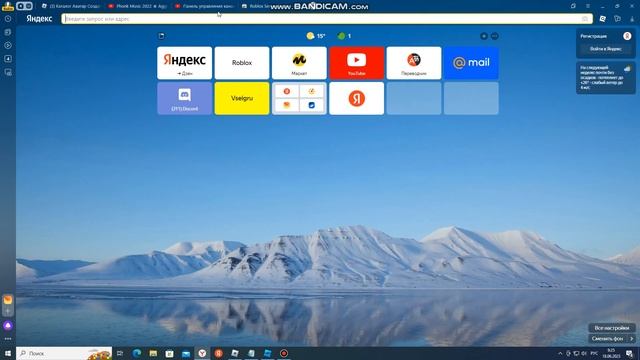The height and width of the screenshot is (360, 640).
Task: Open the second sidebar icon (tabs panel)
Action: point(8,32)
